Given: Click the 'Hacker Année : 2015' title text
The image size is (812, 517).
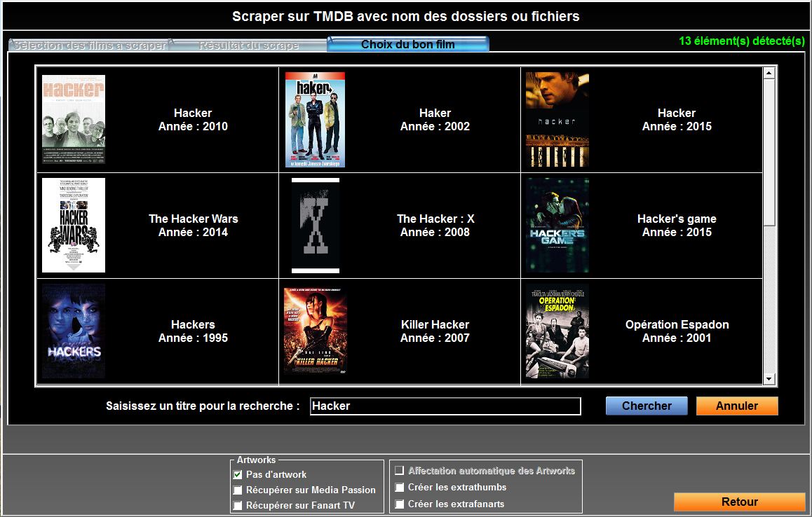Looking at the screenshot, I should point(677,120).
